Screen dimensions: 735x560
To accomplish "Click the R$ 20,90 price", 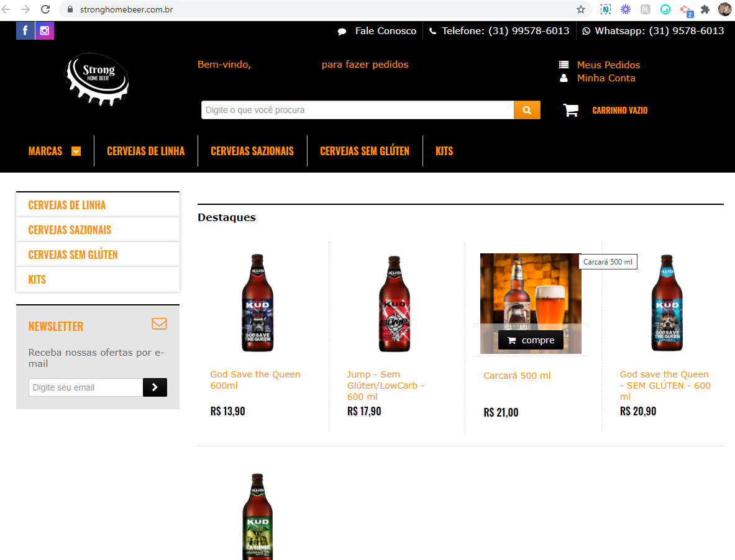I will [x=637, y=411].
